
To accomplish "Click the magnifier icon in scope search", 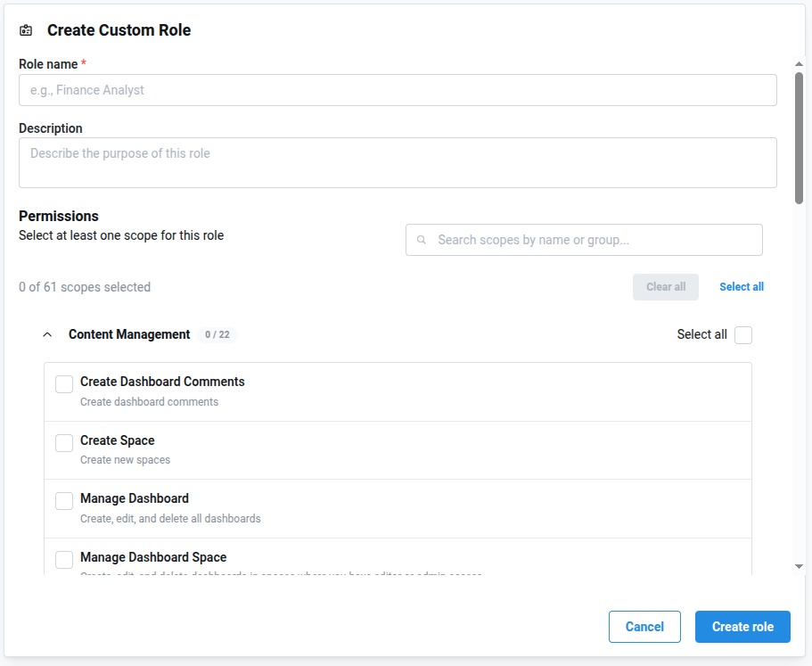I will [421, 240].
